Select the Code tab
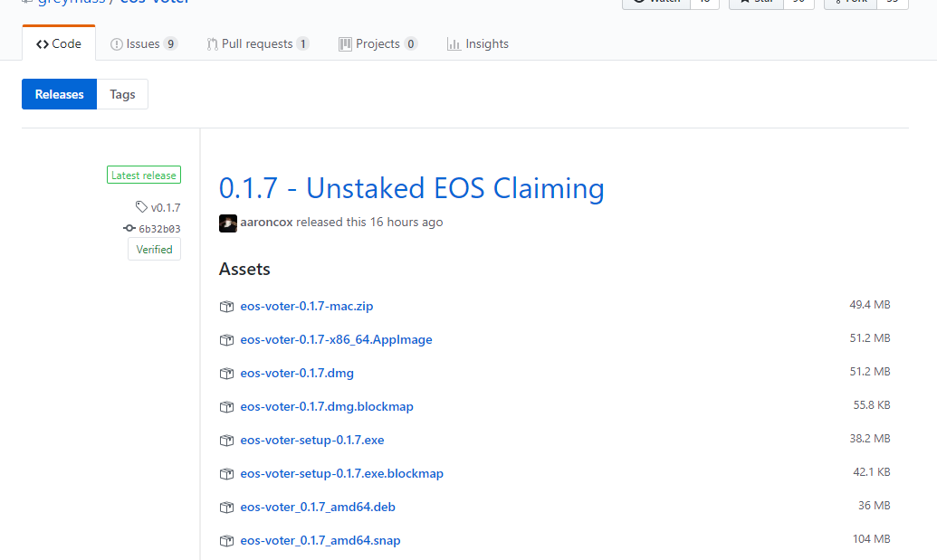The height and width of the screenshot is (560, 937). (59, 43)
